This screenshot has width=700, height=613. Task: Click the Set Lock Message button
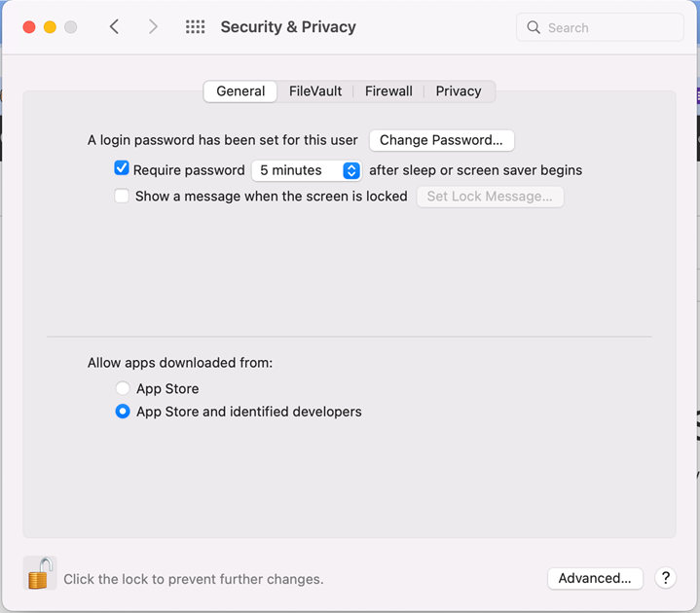coord(490,197)
